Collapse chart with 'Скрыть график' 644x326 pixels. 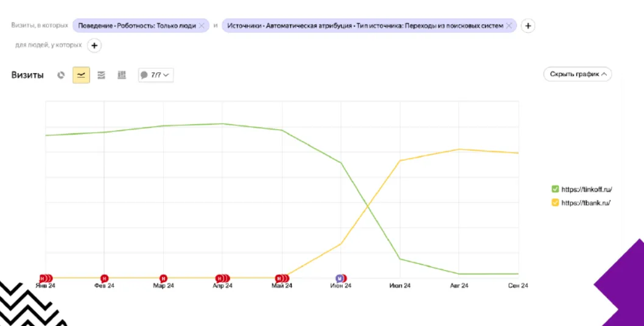pyautogui.click(x=578, y=74)
